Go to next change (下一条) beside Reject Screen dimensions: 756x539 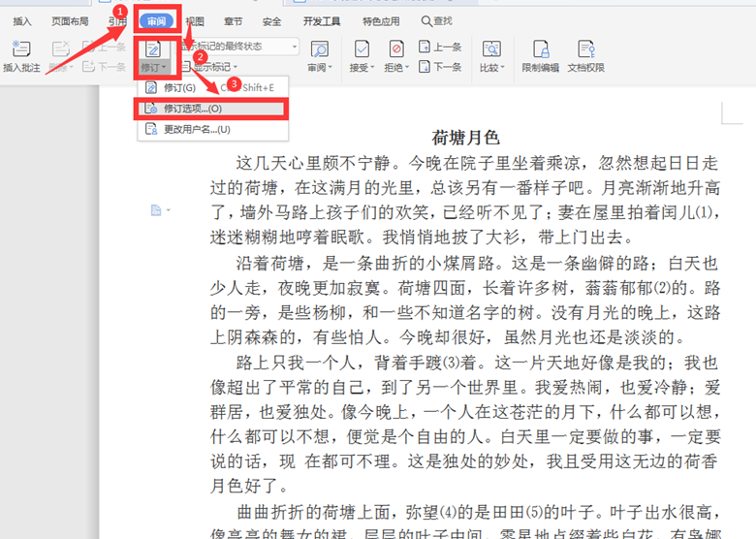[440, 67]
